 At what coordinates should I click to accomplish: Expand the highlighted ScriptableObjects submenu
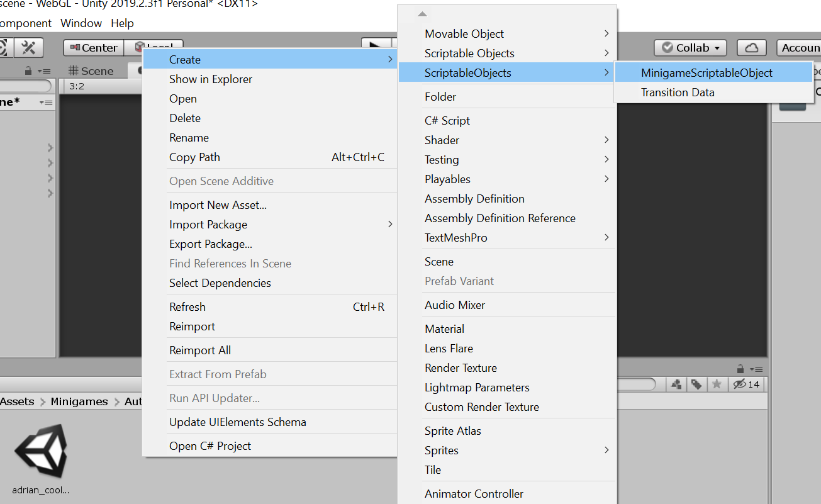click(508, 73)
